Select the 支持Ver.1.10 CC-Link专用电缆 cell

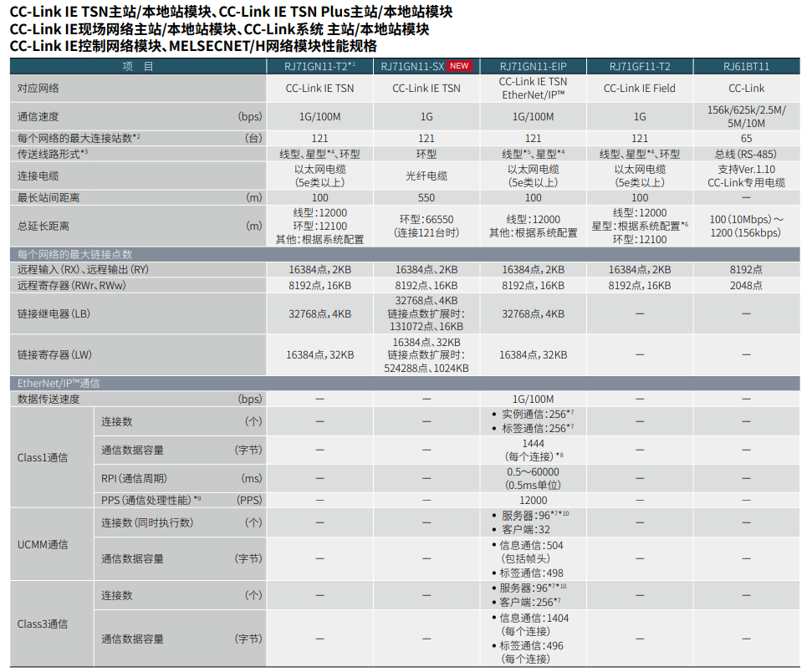(746, 176)
